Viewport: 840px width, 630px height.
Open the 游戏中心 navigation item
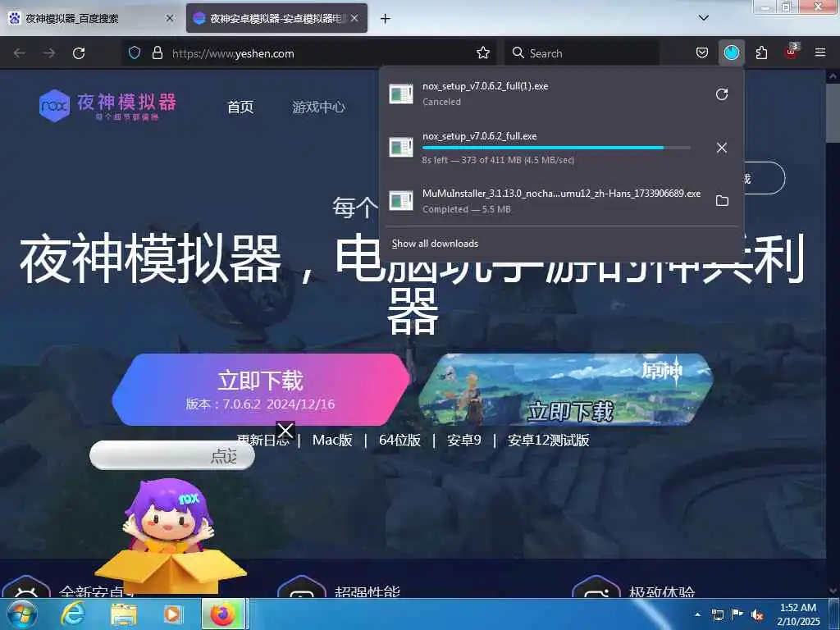coord(318,107)
